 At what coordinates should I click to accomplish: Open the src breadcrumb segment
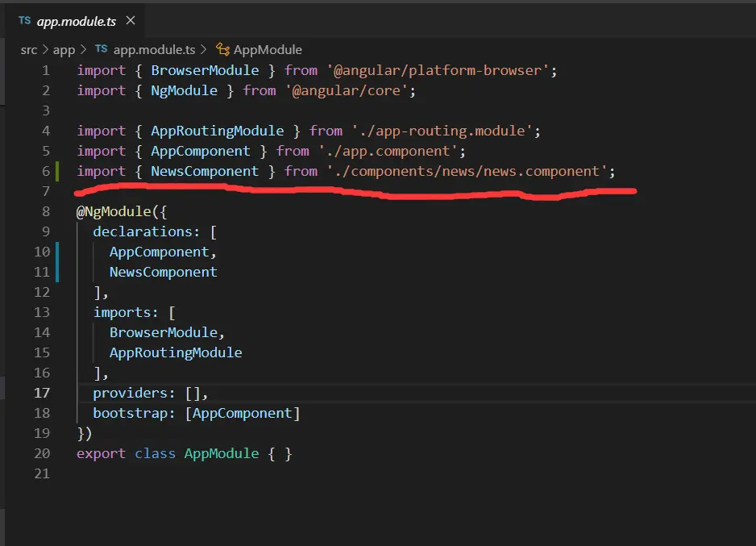pyautogui.click(x=29, y=50)
